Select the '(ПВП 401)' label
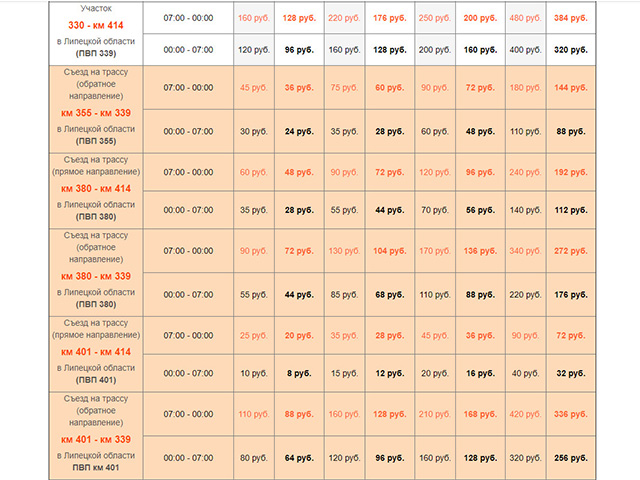The image size is (640, 480). [96, 380]
